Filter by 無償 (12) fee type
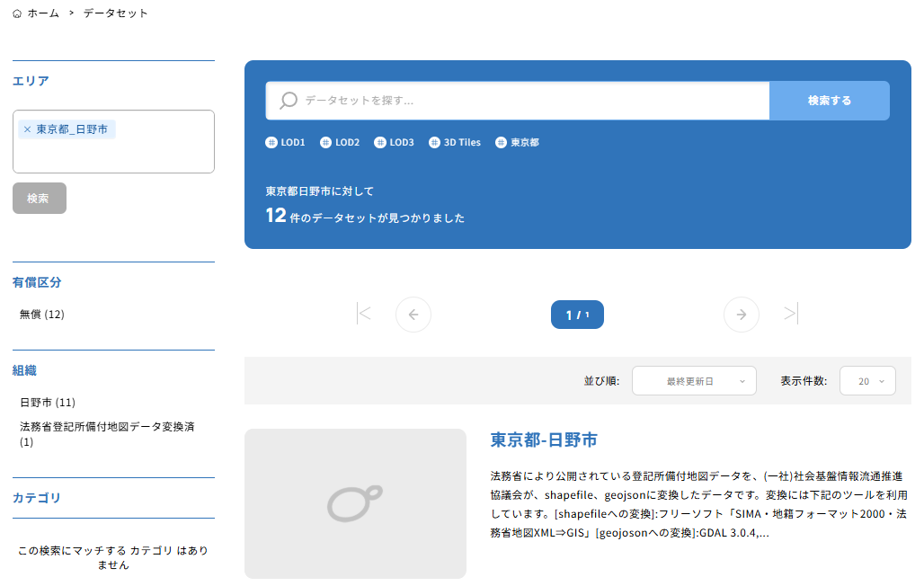Viewport: 924px width, 586px height. tap(42, 315)
